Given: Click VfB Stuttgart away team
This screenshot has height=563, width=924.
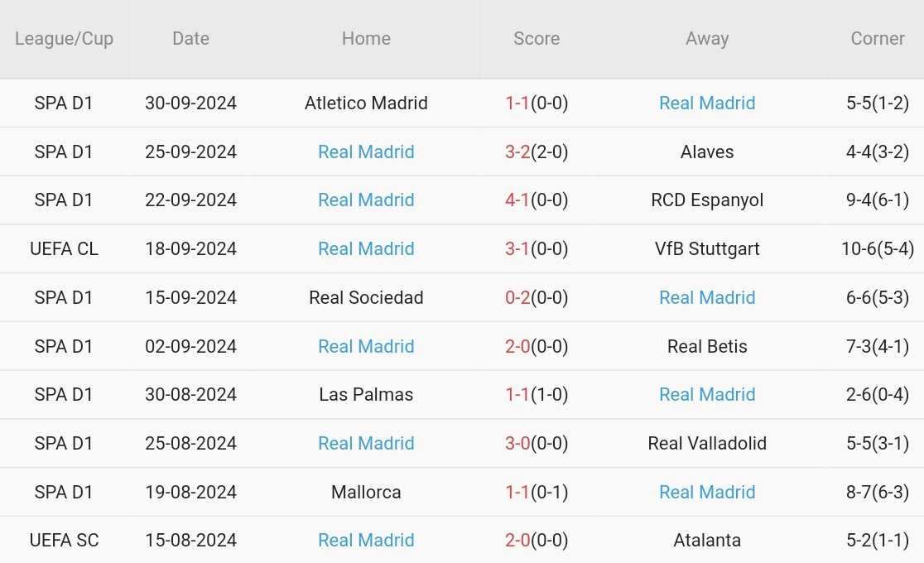Looking at the screenshot, I should point(707,249).
